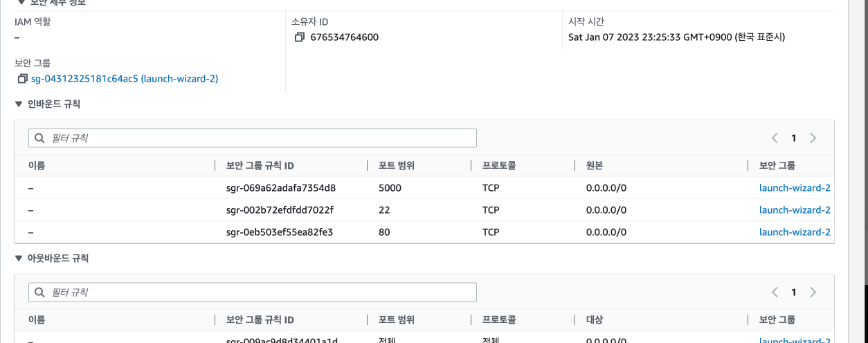868x343 pixels.
Task: Click the search icon in the inbound rules filter
Action: [39, 138]
